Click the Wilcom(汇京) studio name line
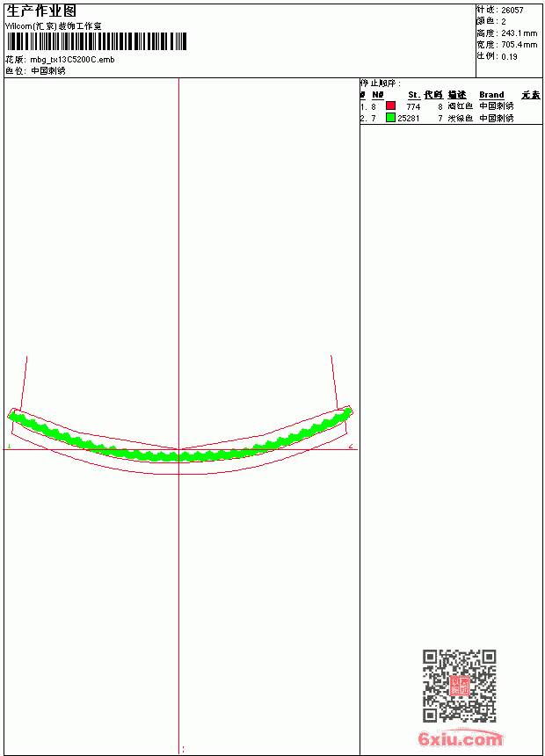This screenshot has width=545, height=756. 53,26
